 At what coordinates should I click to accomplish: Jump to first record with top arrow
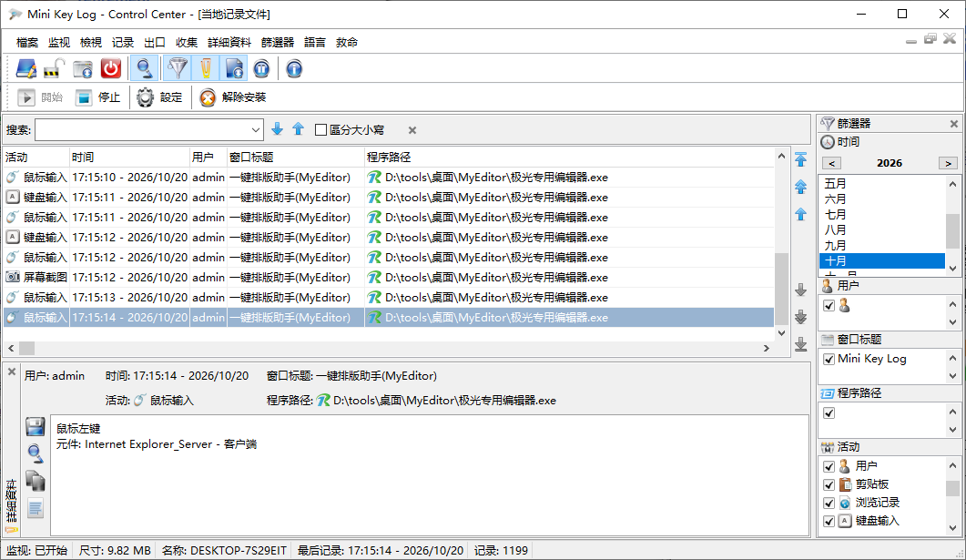coord(801,159)
